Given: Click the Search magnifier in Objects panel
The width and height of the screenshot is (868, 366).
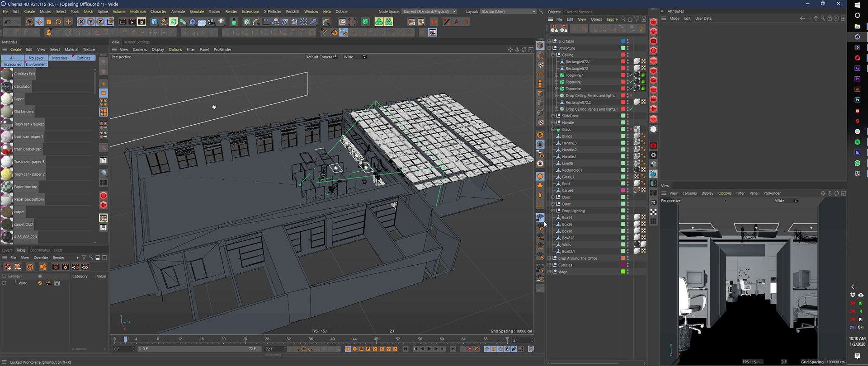Looking at the screenshot, I should [623, 19].
